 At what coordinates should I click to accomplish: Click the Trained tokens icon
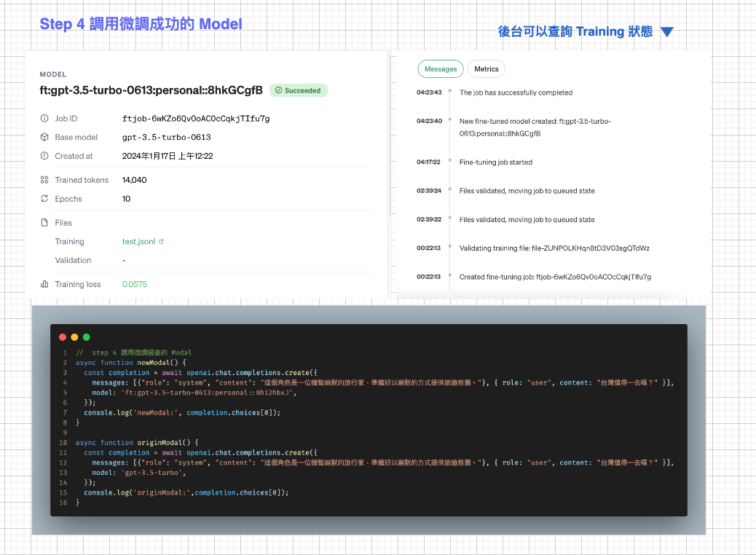point(44,180)
